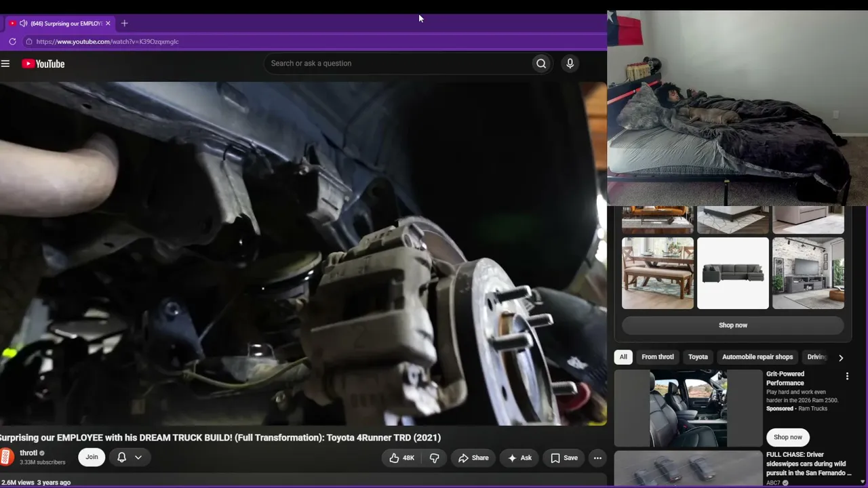Open the FULL CHASE video thumbnail
The width and height of the screenshot is (868, 488).
(688, 468)
